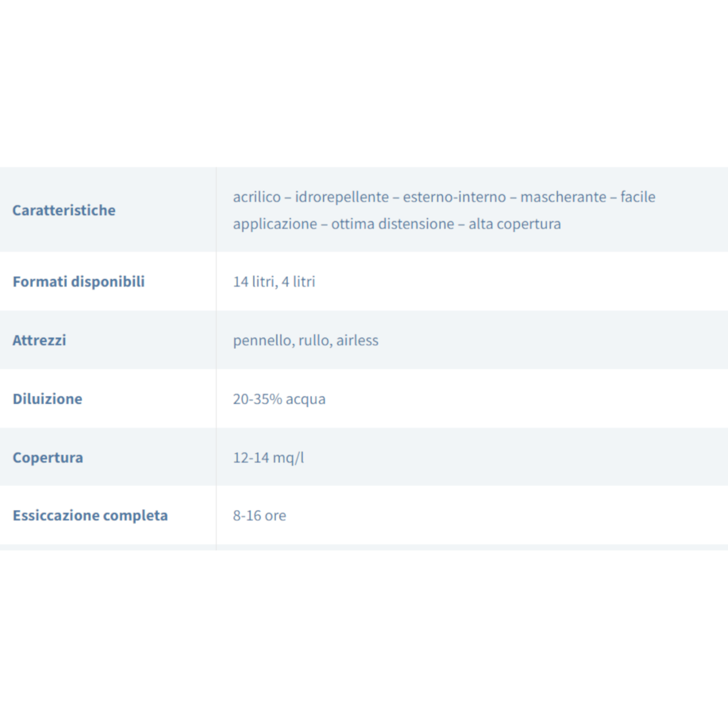Image resolution: width=728 pixels, height=728 pixels.
Task: Click the word 'airless' in Attrezzi row
Action: pos(357,340)
